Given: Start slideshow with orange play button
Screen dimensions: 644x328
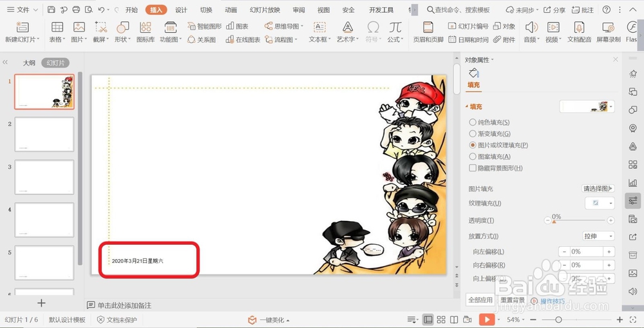Looking at the screenshot, I should click(487, 320).
